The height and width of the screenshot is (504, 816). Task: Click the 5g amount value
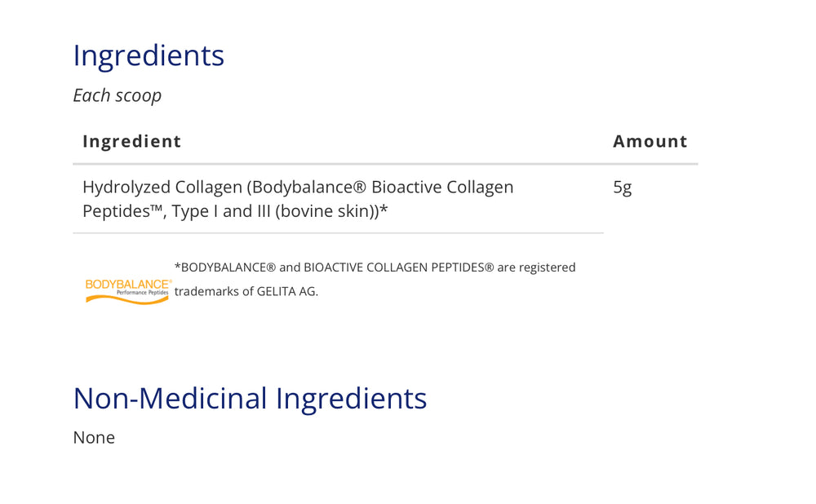pos(623,188)
